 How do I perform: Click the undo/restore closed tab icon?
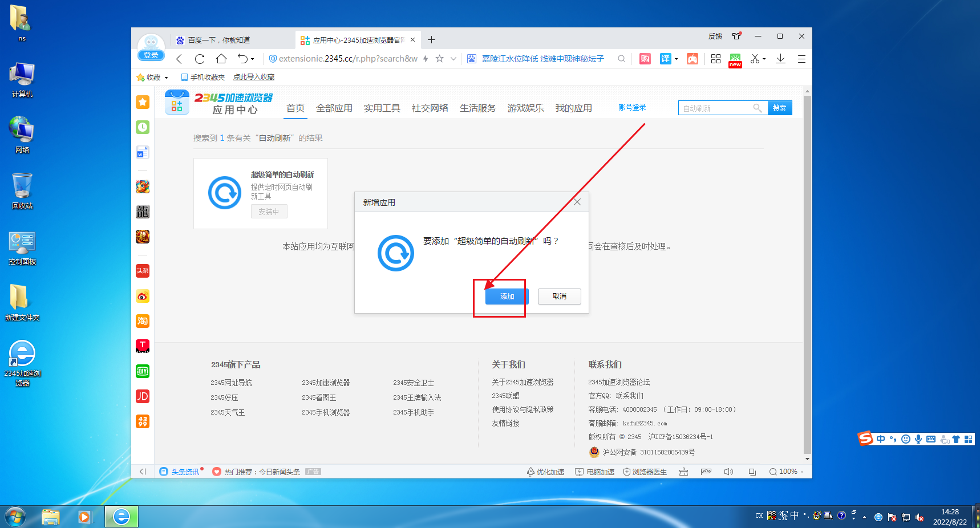pos(242,59)
